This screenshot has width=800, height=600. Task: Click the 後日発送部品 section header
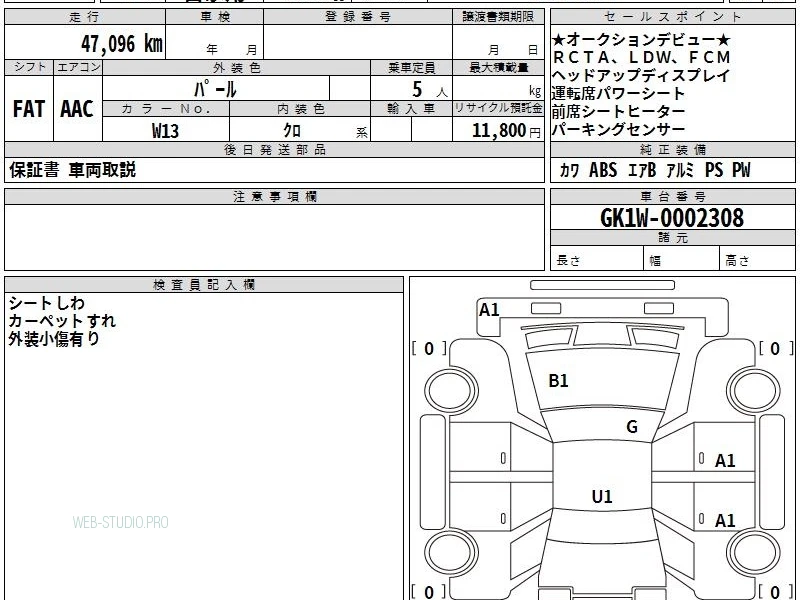tap(274, 149)
